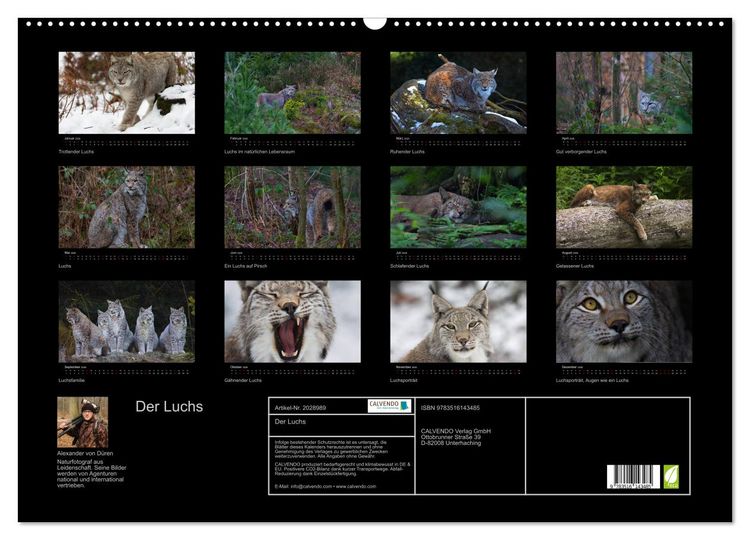Select the 'Ein Luchs auf Pirsch' photo
The image size is (750, 540).
pyautogui.click(x=292, y=207)
